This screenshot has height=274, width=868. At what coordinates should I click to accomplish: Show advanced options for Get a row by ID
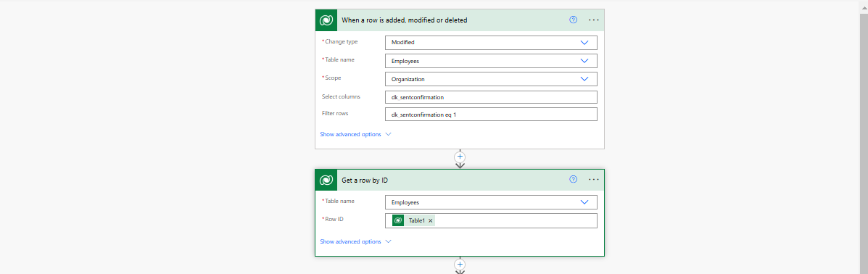tap(355, 241)
